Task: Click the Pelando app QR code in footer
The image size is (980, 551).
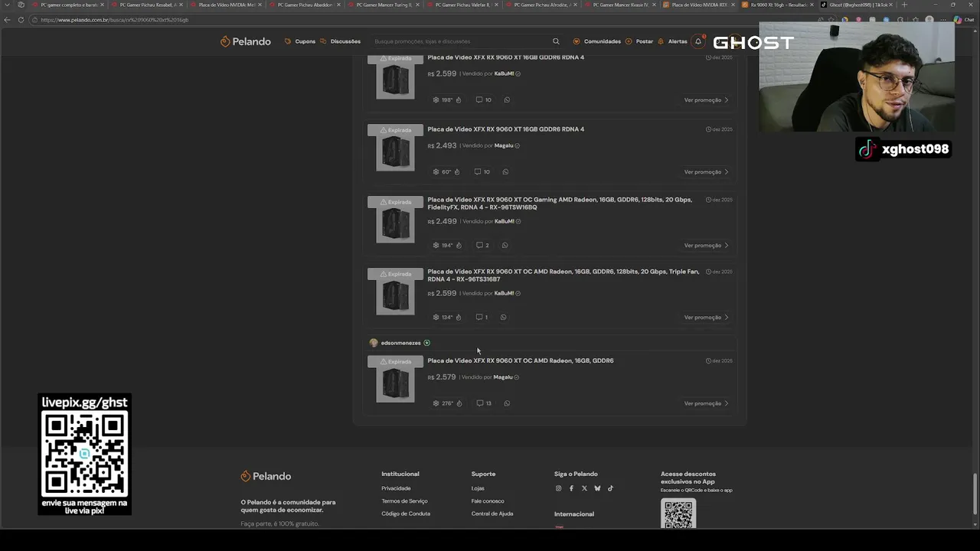Action: pyautogui.click(x=678, y=514)
